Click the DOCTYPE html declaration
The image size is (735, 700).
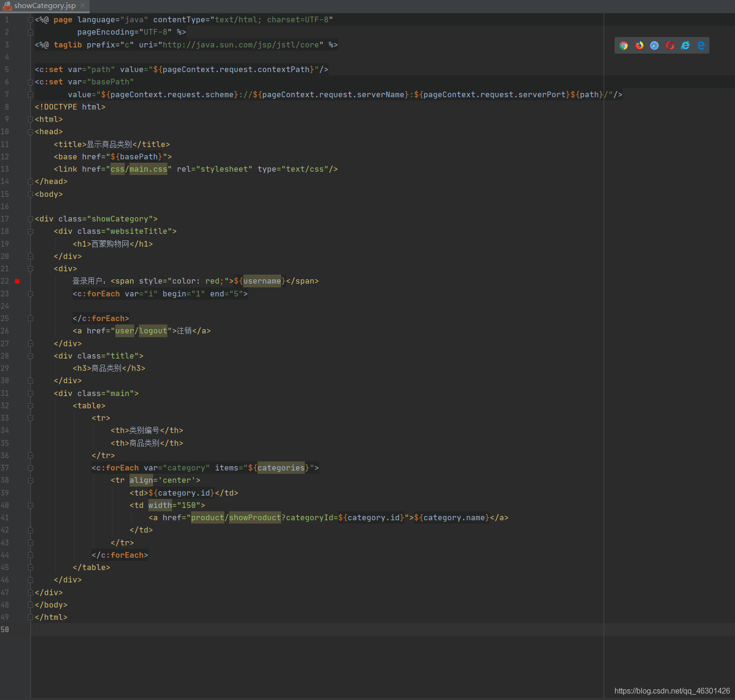point(70,107)
